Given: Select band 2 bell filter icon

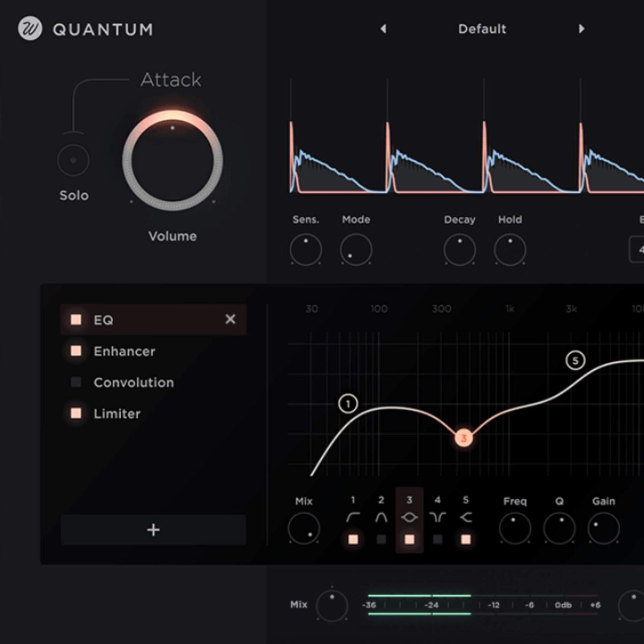Looking at the screenshot, I should [381, 517].
